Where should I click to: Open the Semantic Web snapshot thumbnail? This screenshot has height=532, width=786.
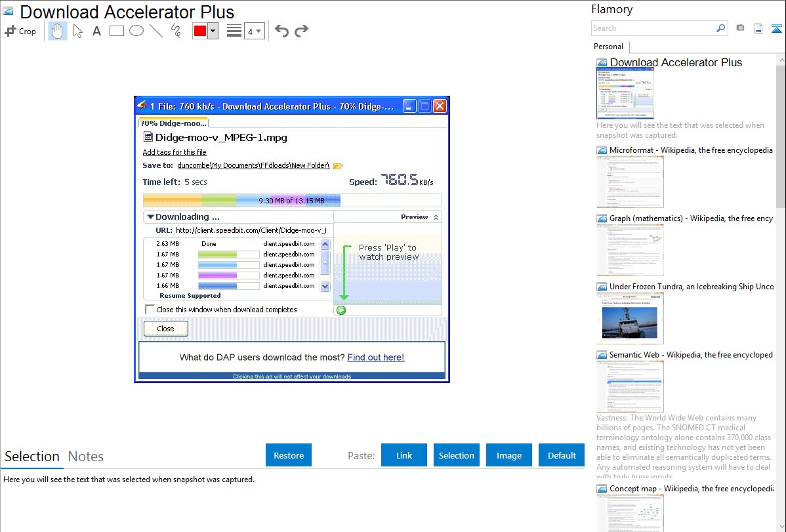[x=630, y=386]
